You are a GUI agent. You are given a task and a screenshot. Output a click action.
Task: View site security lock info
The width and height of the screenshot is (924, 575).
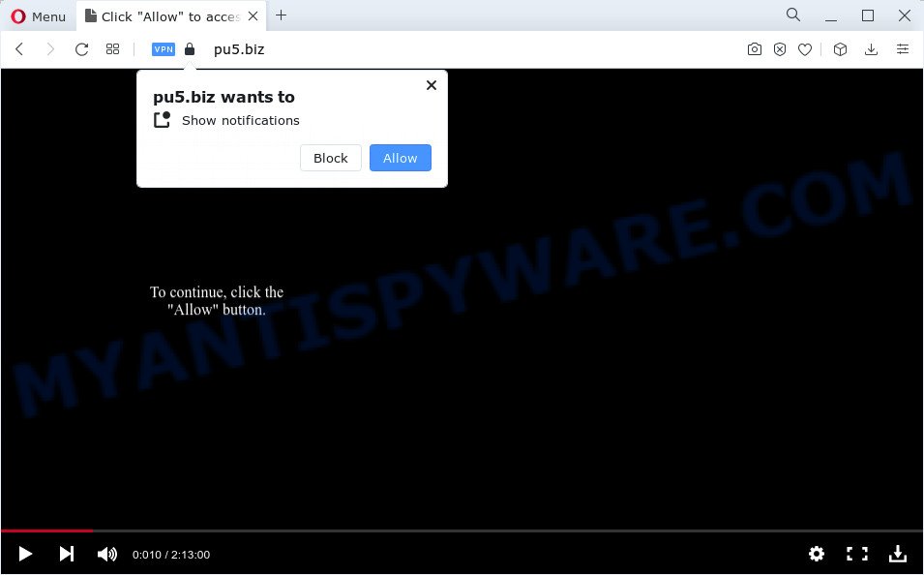tap(190, 49)
